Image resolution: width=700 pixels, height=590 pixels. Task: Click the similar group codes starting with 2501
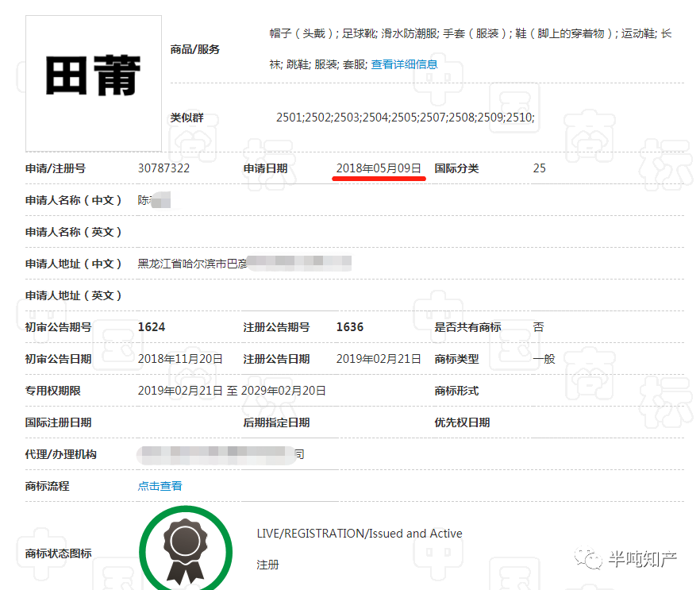tap(405, 118)
